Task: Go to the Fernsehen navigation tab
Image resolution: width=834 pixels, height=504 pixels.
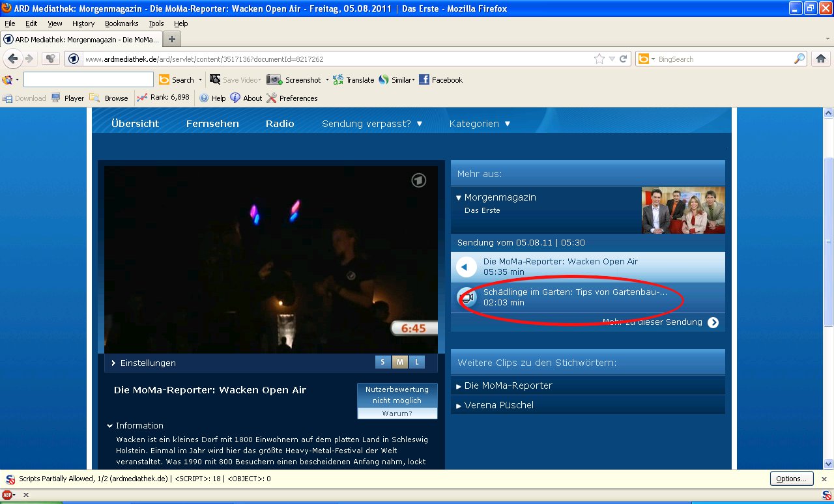Action: click(x=212, y=124)
